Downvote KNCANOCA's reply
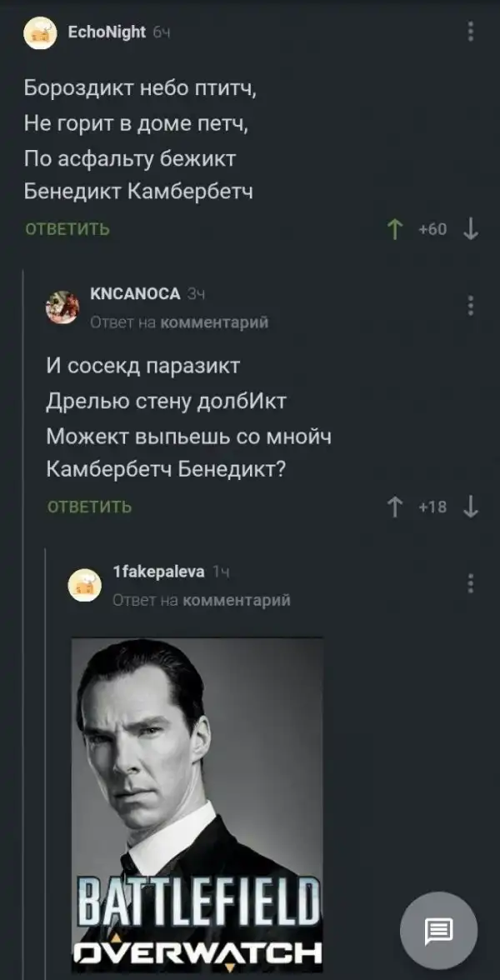This screenshot has height=980, width=500. coord(470,507)
